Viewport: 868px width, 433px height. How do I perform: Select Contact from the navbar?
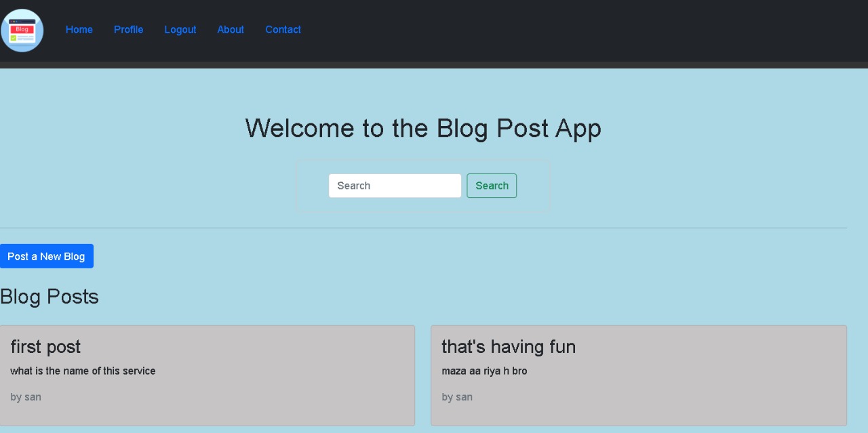(283, 29)
